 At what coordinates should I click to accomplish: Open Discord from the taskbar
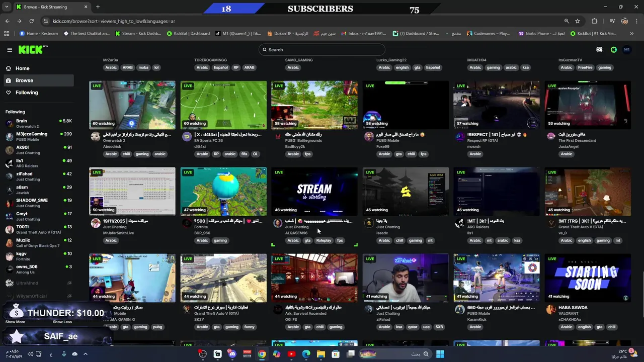pyautogui.click(x=232, y=354)
